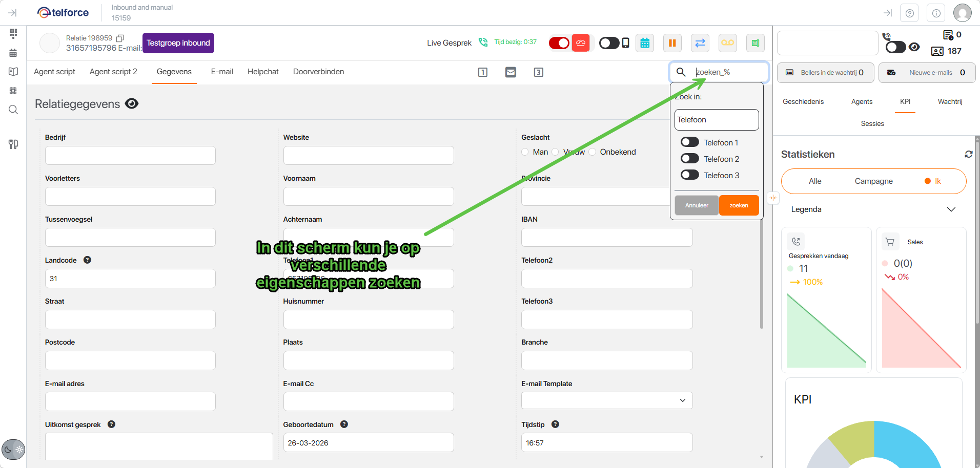980x468 pixels.
Task: Click the envelope icon above the form
Action: click(x=511, y=72)
